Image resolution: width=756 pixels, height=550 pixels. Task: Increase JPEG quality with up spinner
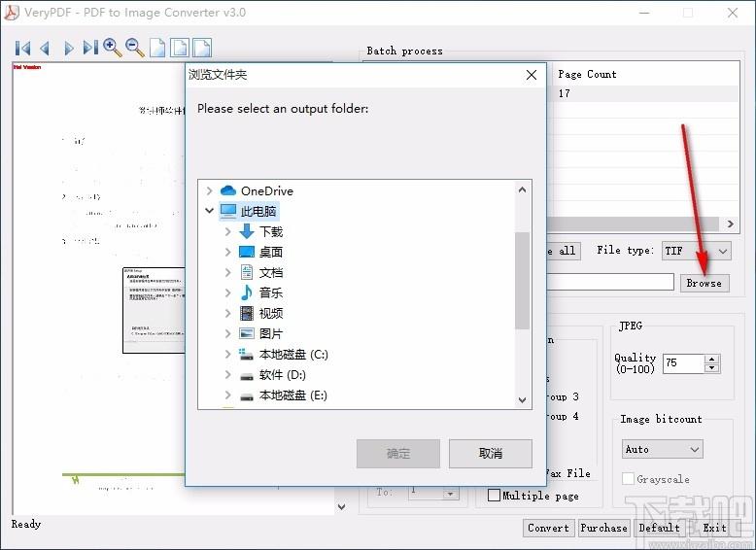pos(711,359)
